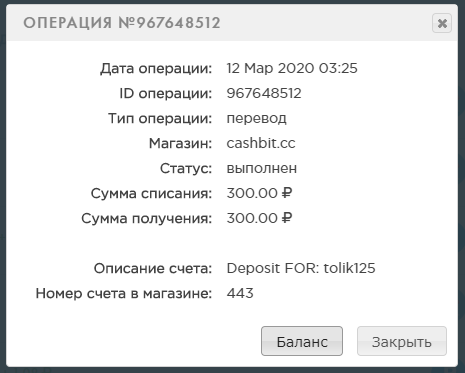Click the status value выполнен
Image resolution: width=465 pixels, height=373 pixels.
[x=262, y=168]
